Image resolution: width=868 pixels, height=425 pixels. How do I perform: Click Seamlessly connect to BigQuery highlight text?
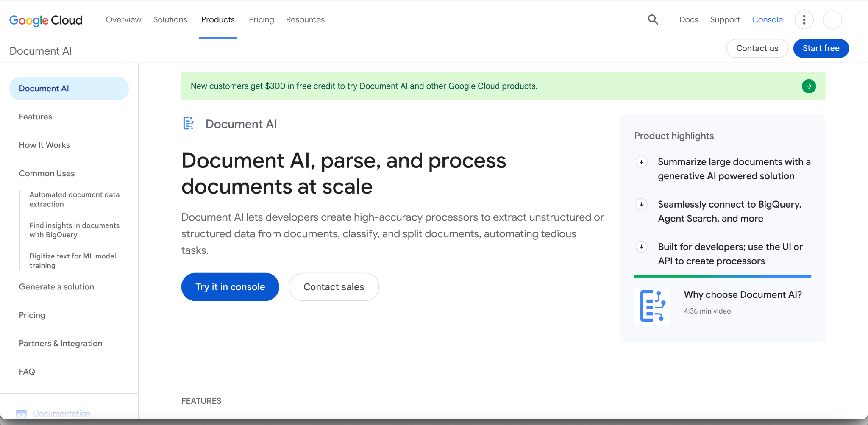[x=730, y=211]
